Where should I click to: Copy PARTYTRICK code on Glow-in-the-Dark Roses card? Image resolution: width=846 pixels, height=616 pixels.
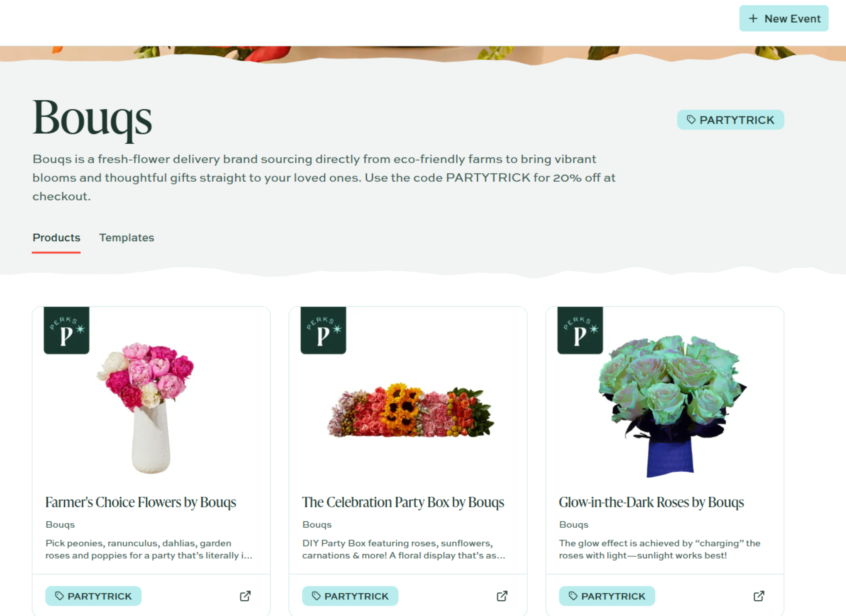(607, 596)
